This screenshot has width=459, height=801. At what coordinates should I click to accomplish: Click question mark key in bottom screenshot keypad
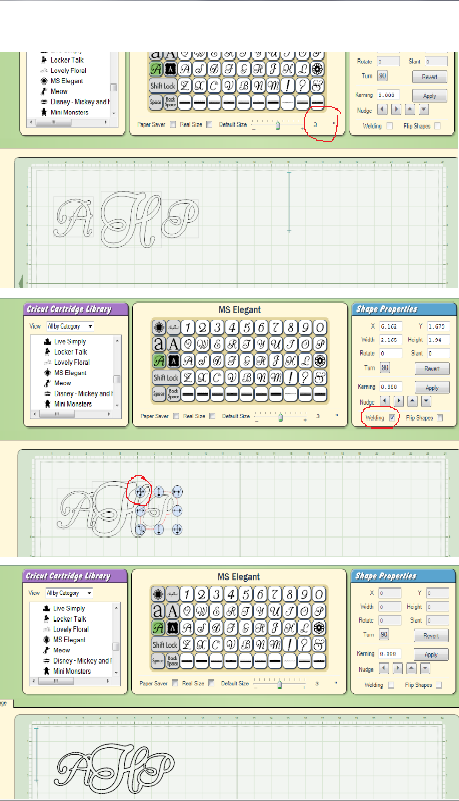coord(305,645)
